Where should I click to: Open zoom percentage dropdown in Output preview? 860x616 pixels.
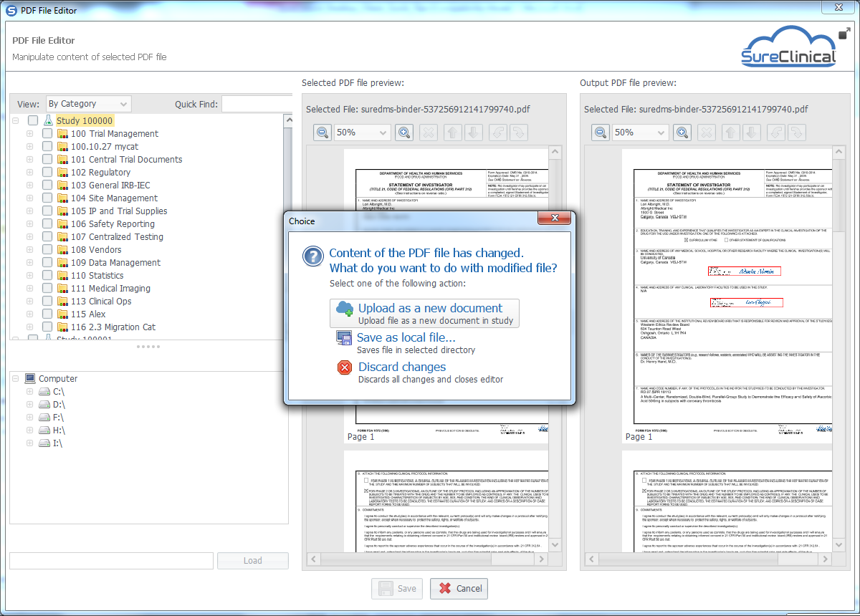click(x=641, y=133)
